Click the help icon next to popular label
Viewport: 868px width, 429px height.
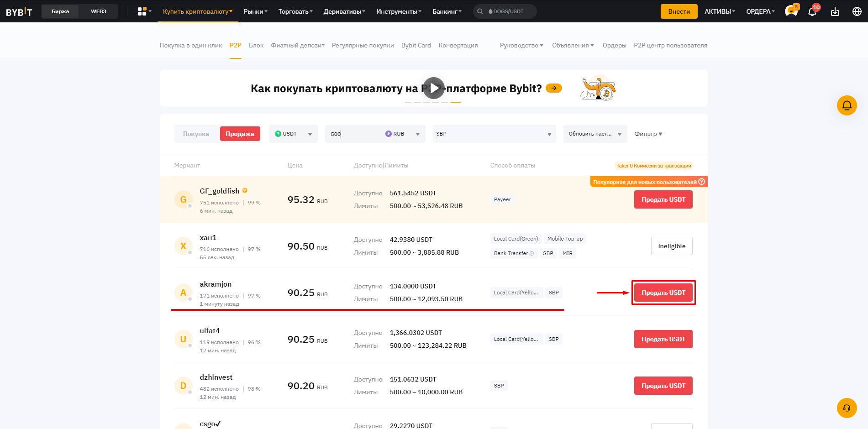(702, 182)
